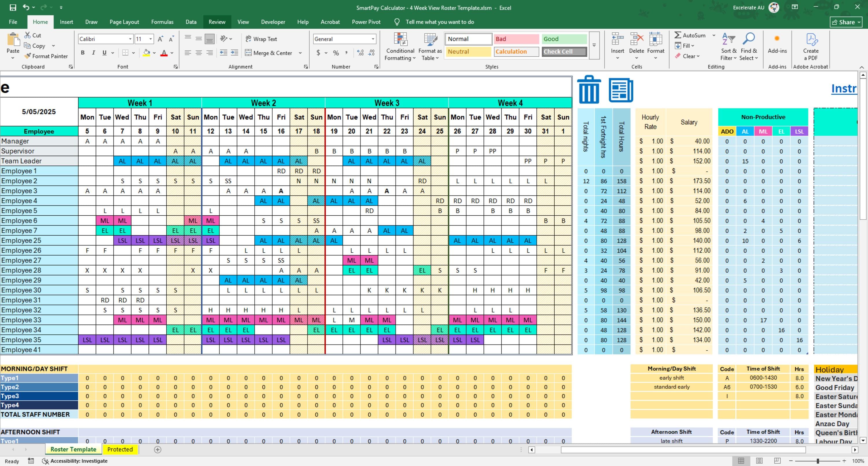Expand the cell Styles gallery
Image resolution: width=868 pixels, height=466 pixels.
pos(594,45)
